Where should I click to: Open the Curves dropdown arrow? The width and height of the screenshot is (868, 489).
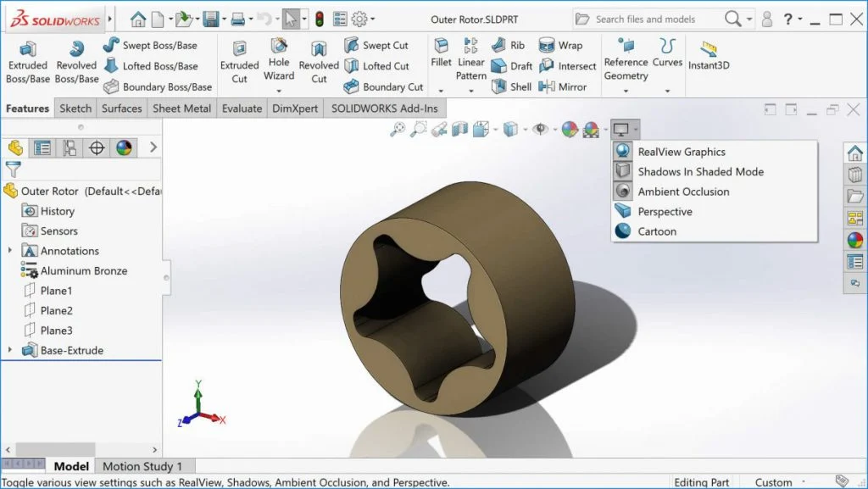(x=667, y=91)
